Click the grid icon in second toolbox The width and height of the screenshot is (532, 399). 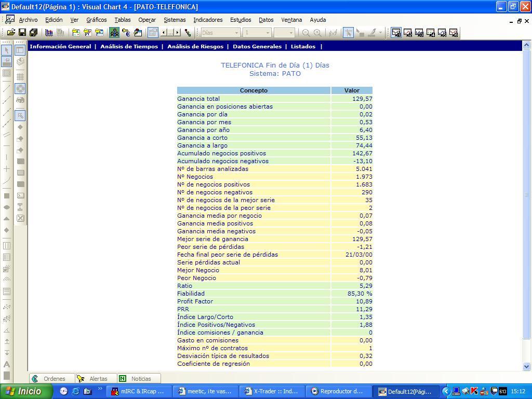[20, 77]
